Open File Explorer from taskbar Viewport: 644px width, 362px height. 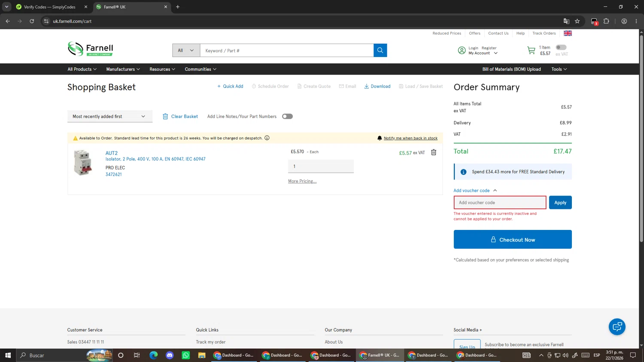(202, 355)
